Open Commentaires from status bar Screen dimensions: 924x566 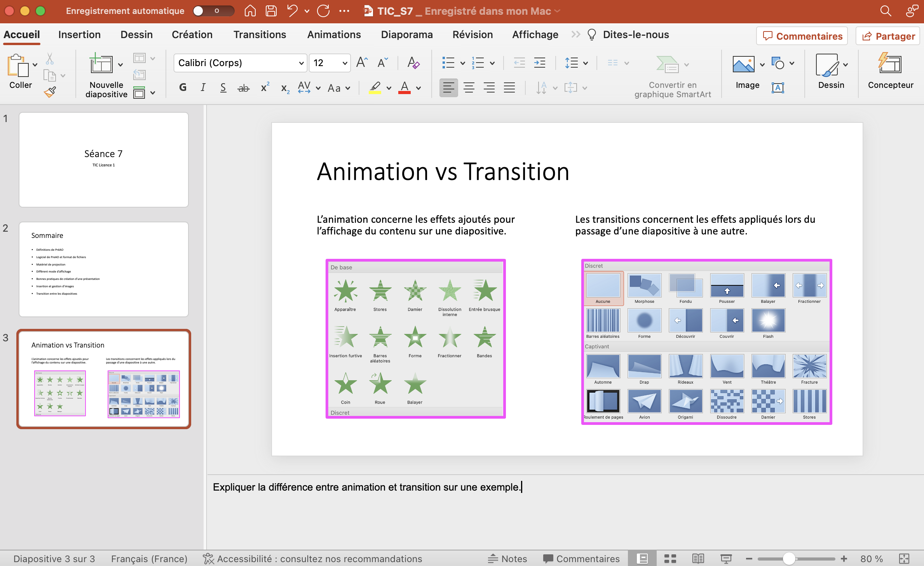click(581, 559)
